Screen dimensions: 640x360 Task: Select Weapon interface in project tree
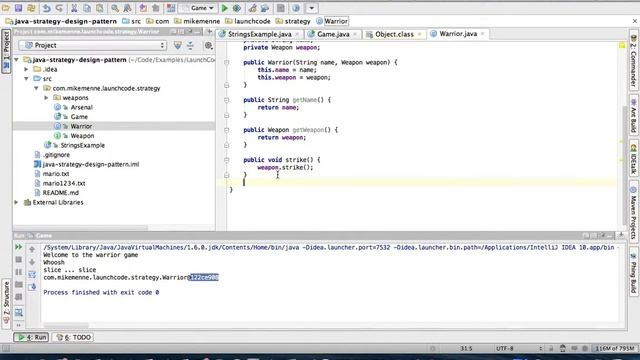82,136
